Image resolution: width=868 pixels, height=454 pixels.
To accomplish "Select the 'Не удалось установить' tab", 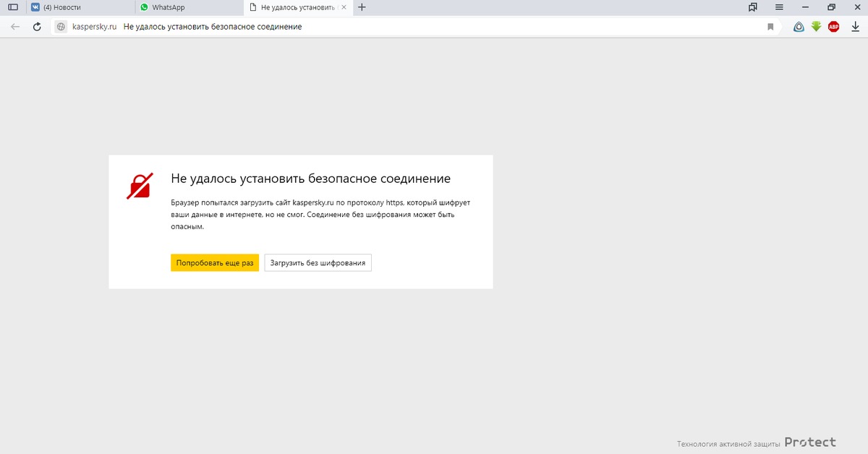I will point(299,7).
